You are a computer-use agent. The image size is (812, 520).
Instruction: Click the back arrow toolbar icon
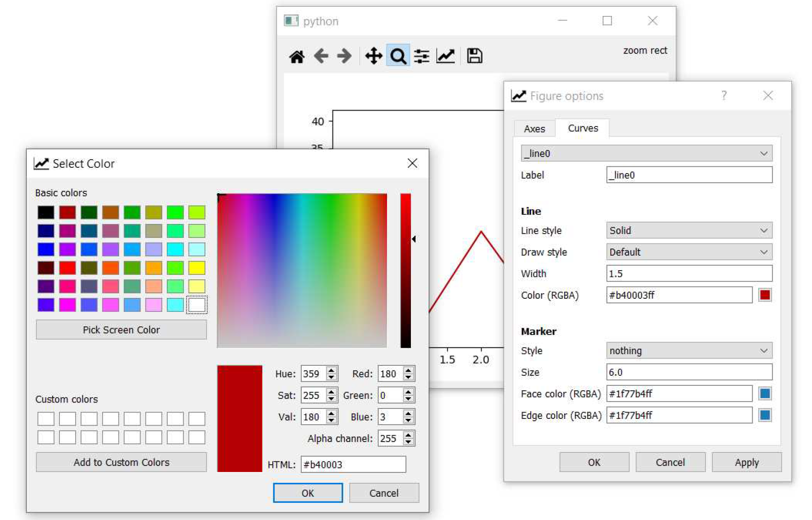pos(321,56)
